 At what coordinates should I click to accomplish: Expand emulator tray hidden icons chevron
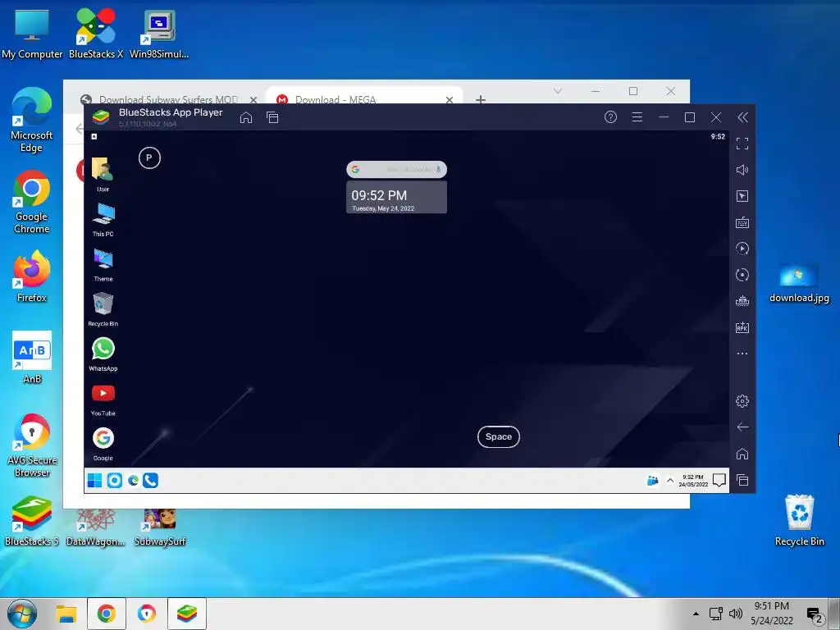670,481
